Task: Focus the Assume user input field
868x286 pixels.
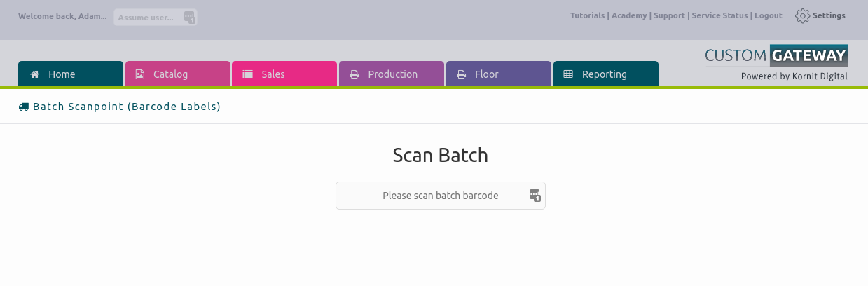Action: pyautogui.click(x=156, y=18)
